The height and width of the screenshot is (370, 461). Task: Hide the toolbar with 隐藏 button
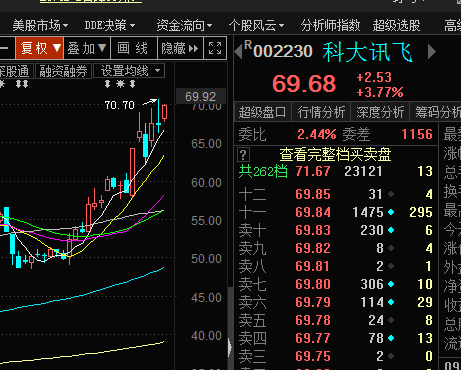[x=180, y=48]
